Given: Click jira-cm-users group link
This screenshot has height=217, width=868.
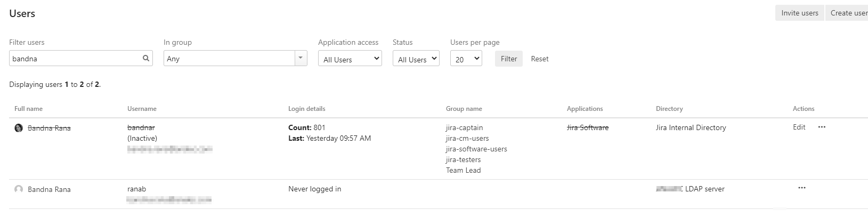Looking at the screenshot, I should pos(467,138).
